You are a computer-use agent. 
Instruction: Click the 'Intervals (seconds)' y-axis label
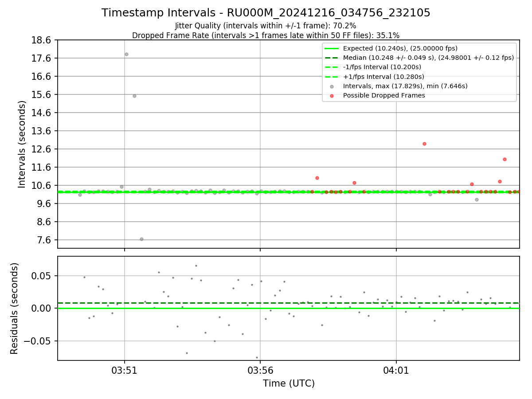point(22,144)
